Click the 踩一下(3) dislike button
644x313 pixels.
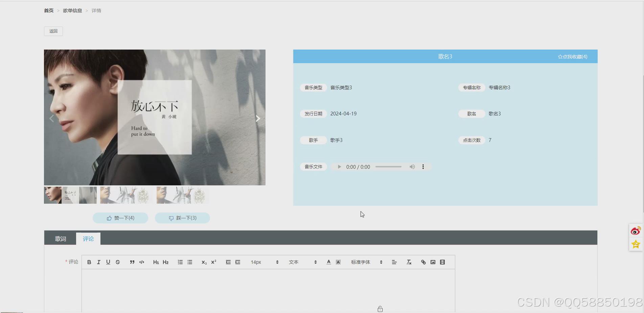[182, 218]
